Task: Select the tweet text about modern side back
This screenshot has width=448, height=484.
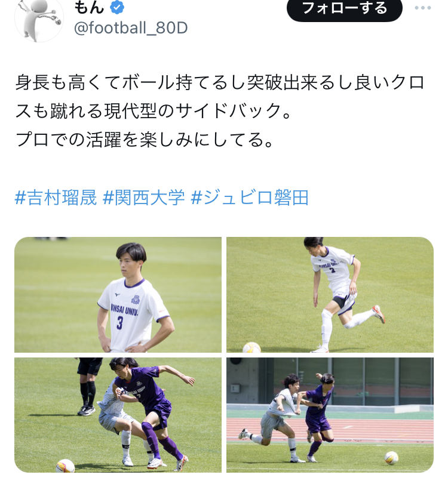Action: (220, 111)
